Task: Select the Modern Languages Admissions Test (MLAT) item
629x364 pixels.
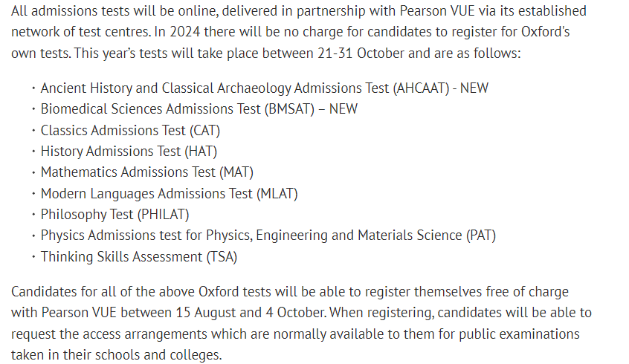Action: 169,194
